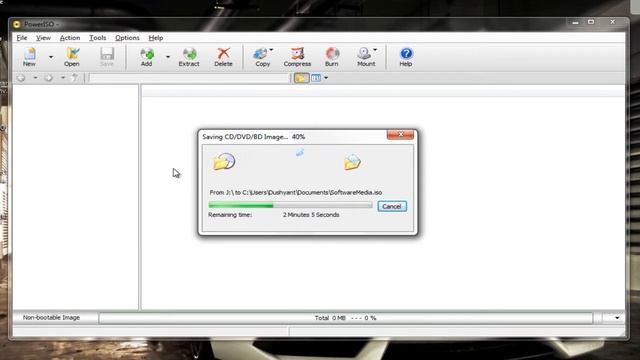Open the Help menu
This screenshot has width=640, height=360.
click(x=156, y=38)
